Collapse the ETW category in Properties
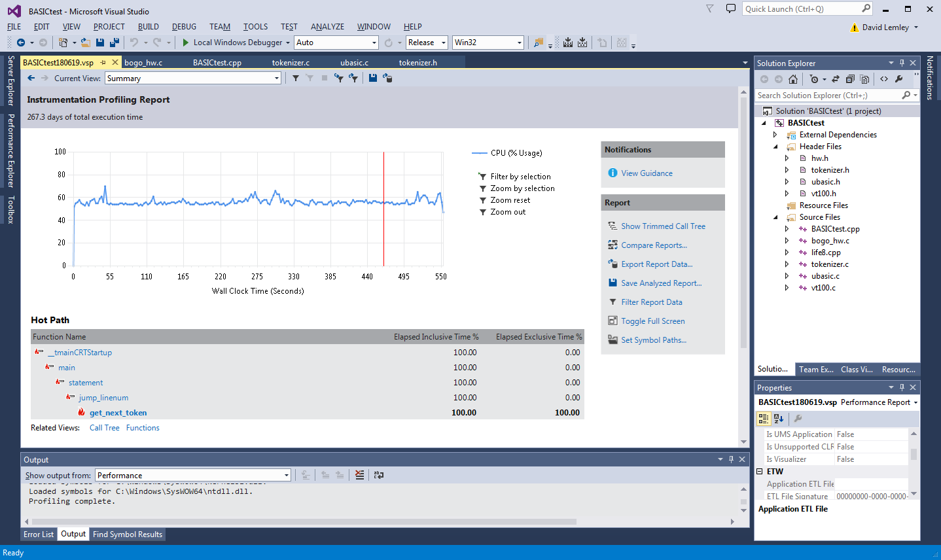 coord(760,472)
